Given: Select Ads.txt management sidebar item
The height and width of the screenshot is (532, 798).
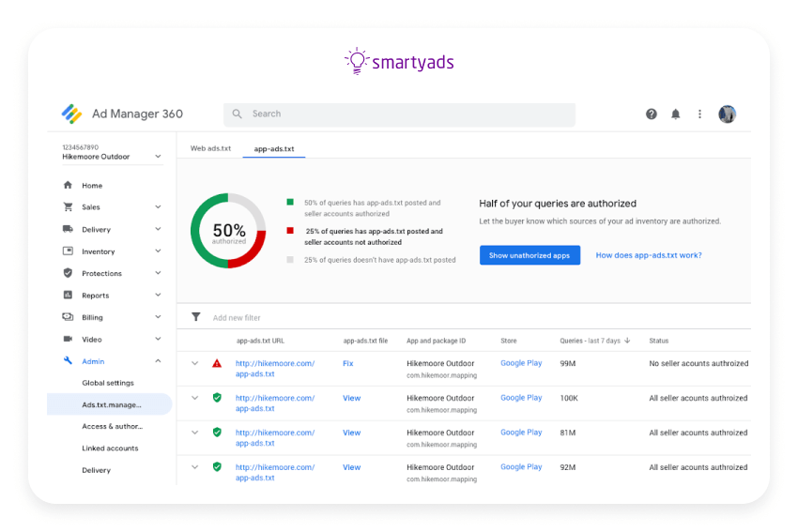Looking at the screenshot, I should (x=112, y=404).
